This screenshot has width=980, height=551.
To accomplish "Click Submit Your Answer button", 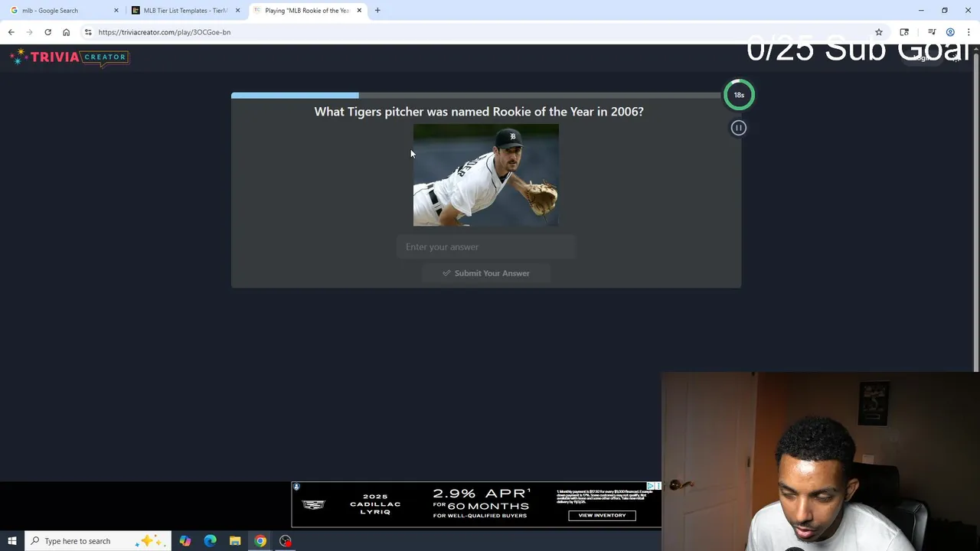I will 486,273.
